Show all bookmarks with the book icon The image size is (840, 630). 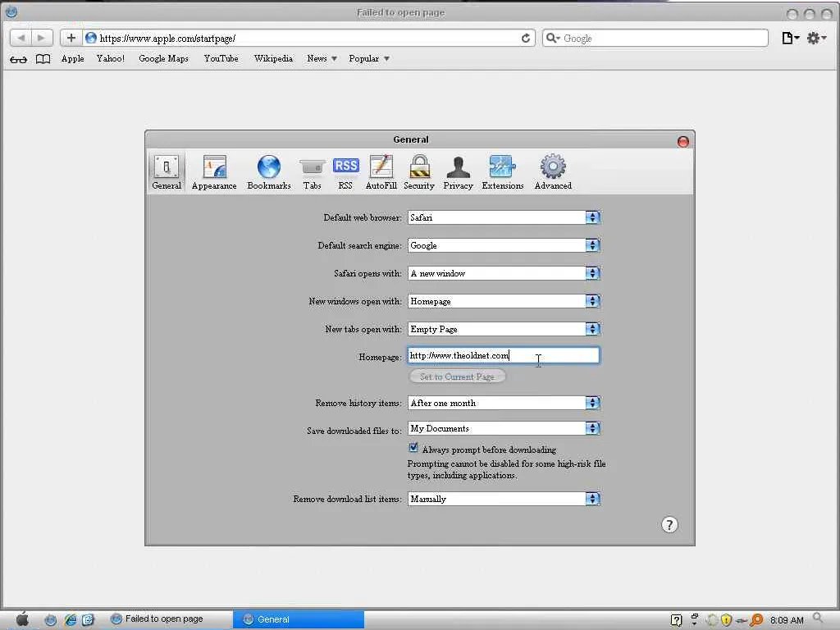click(x=43, y=59)
